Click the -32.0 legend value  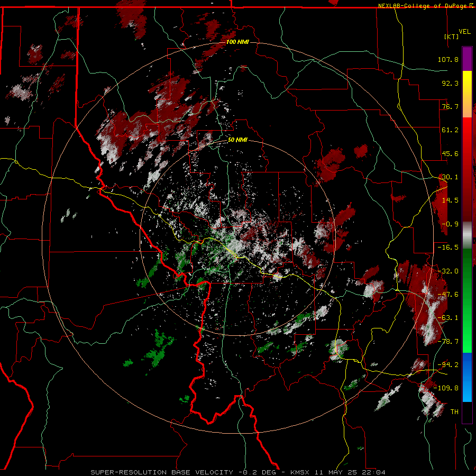point(448,271)
